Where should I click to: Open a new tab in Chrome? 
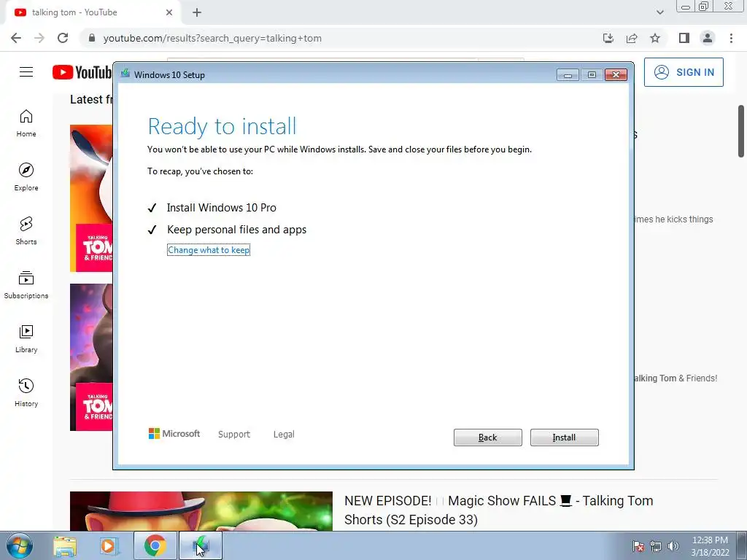[x=197, y=12]
